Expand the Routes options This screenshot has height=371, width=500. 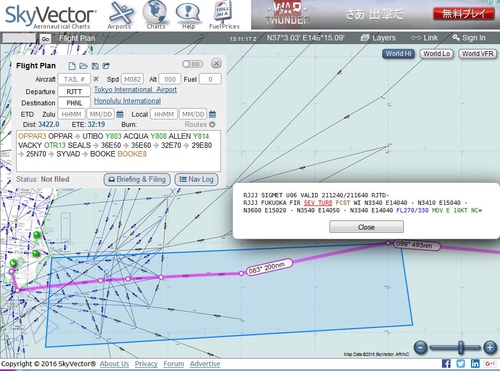pos(200,124)
